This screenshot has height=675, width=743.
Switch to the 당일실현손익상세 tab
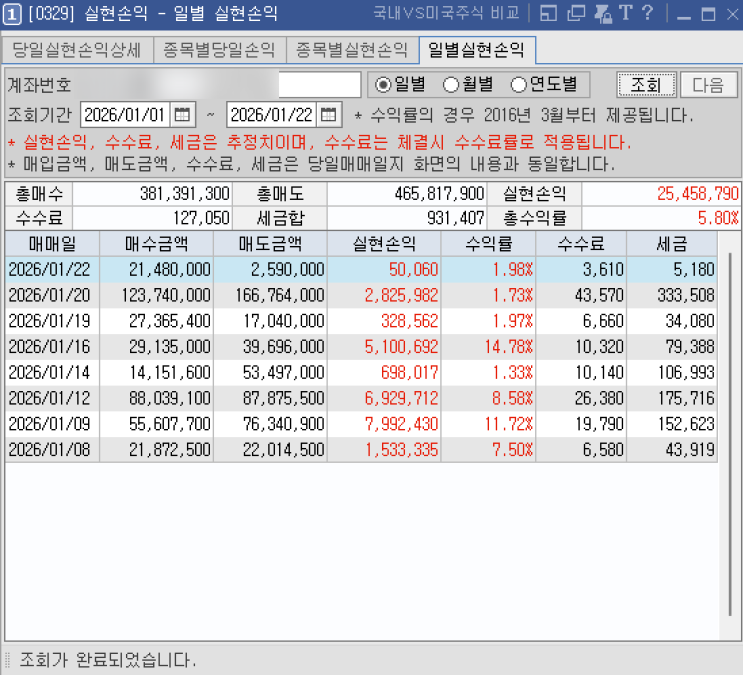pyautogui.click(x=77, y=50)
